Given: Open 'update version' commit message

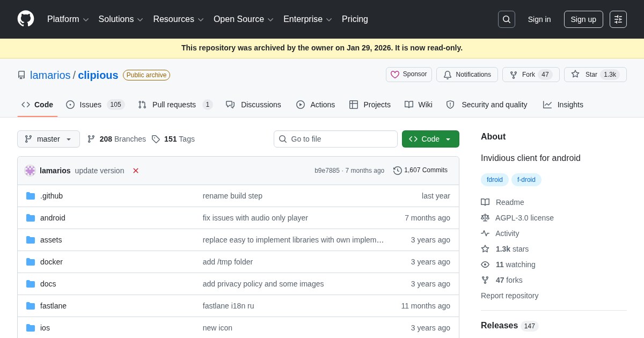Looking at the screenshot, I should tap(99, 171).
